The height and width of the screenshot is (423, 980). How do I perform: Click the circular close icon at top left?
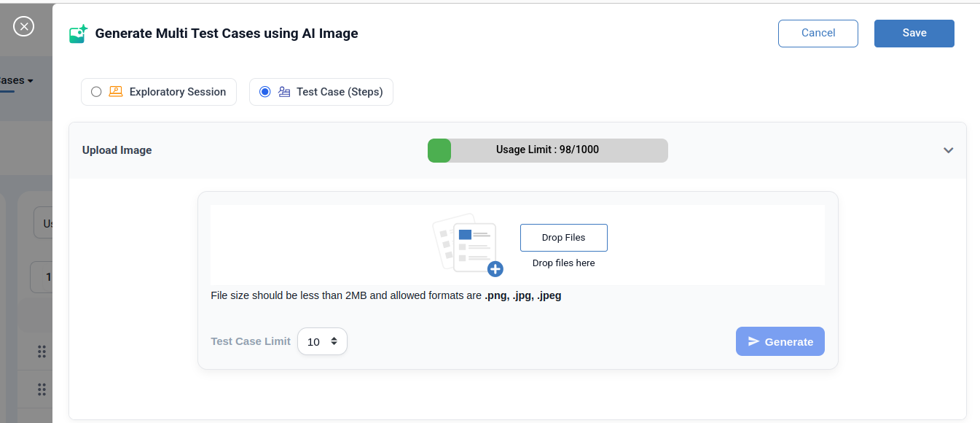[23, 26]
